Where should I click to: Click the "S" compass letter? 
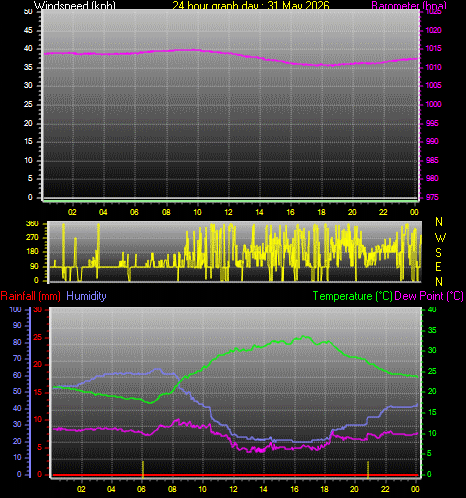(438, 253)
